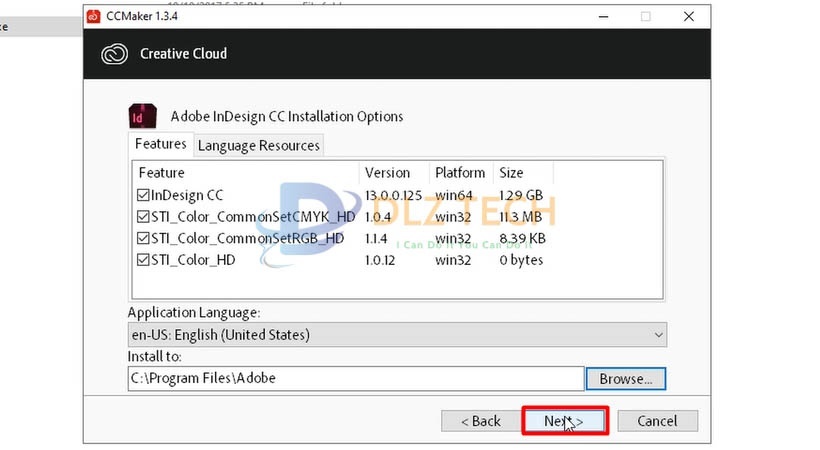Click version value 13.0.0.125
This screenshot has width=820, height=450.
(393, 196)
